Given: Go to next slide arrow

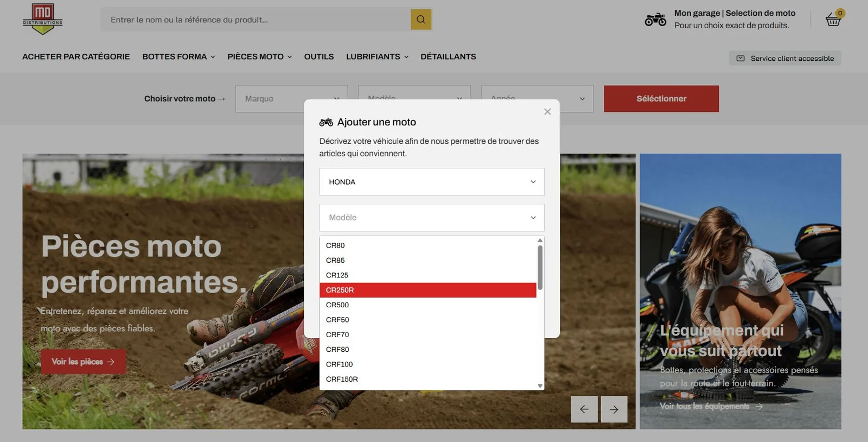Looking at the screenshot, I should (614, 409).
